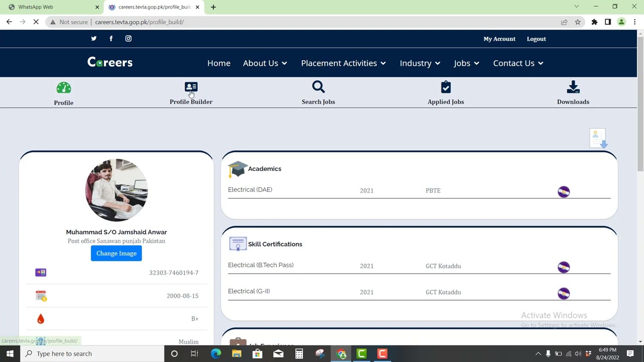Click the profile photo thumbnail
This screenshot has height=362, width=644.
click(x=117, y=190)
